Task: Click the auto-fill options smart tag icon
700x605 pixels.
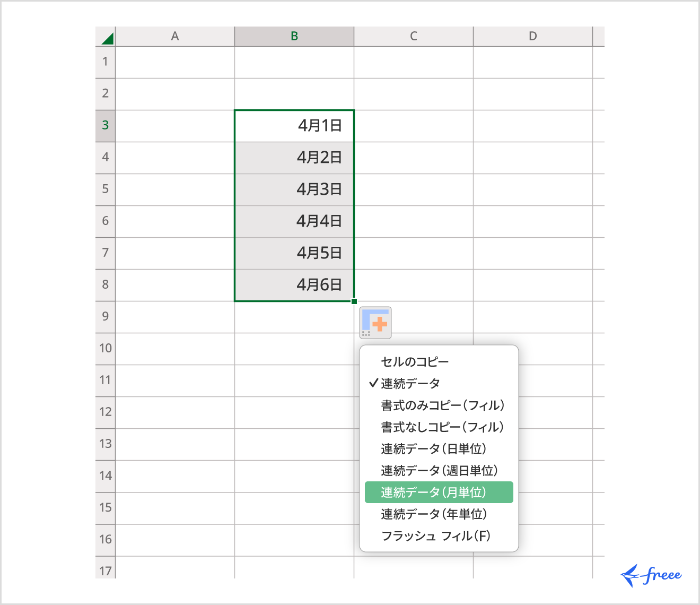Action: coord(375,322)
